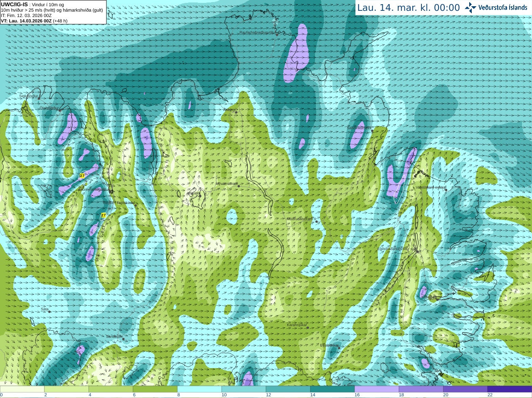Click the 12–14 m/s teal legend swatch
Screen dimensions: 532x398
(288, 389)
